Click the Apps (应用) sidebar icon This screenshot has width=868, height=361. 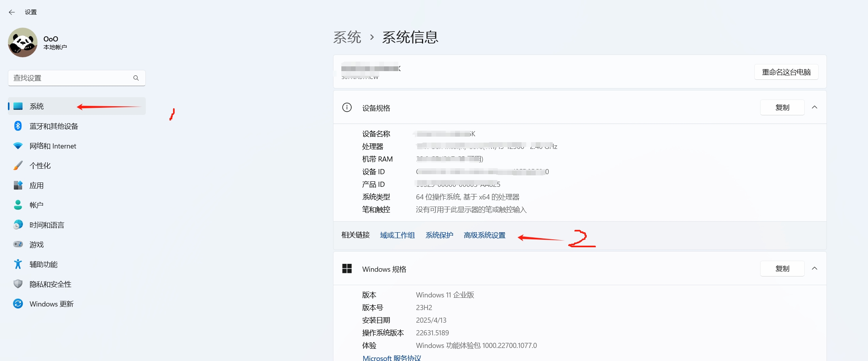point(18,185)
